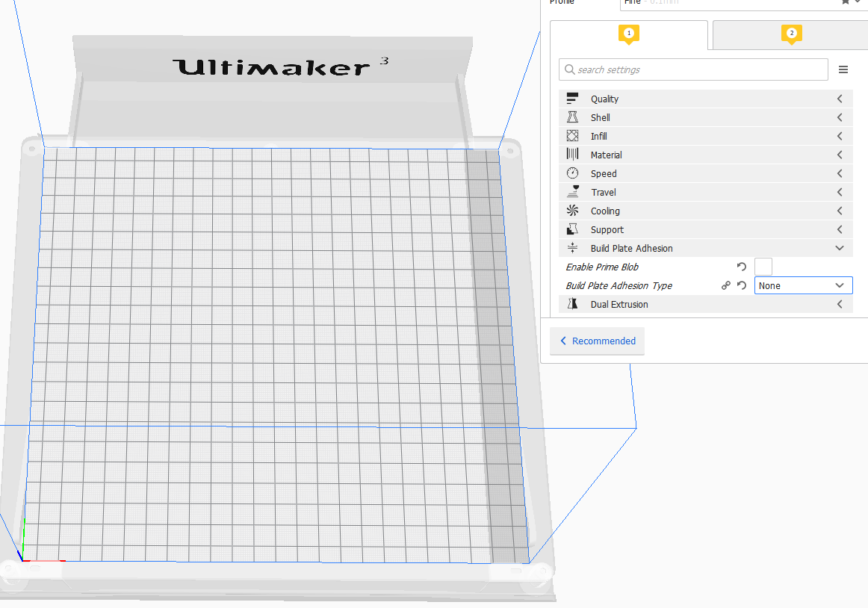
Task: Click the search settings input field
Action: 693,69
